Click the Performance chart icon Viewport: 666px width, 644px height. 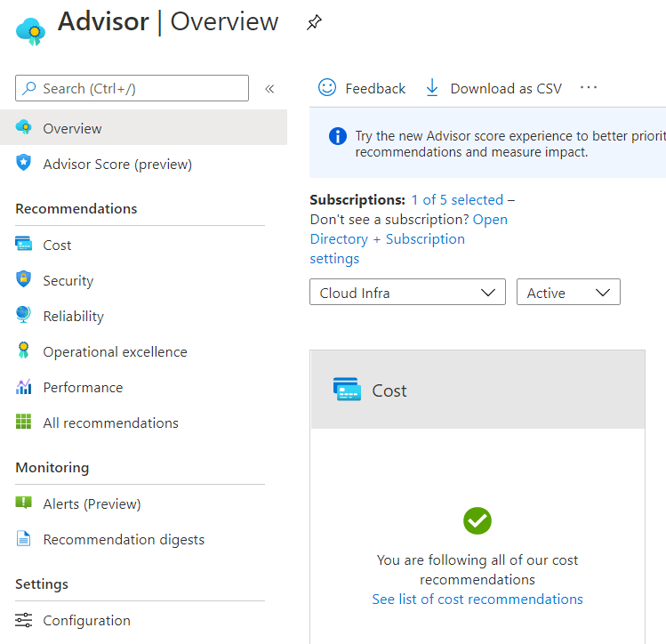(x=23, y=387)
